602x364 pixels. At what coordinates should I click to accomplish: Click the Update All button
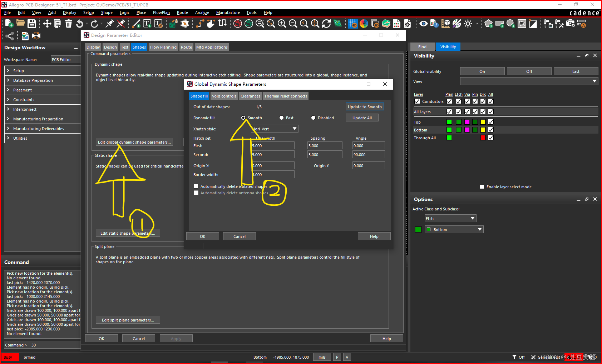(x=362, y=118)
